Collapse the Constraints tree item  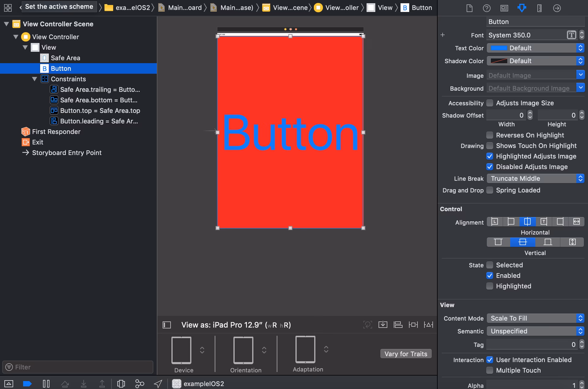pos(35,79)
